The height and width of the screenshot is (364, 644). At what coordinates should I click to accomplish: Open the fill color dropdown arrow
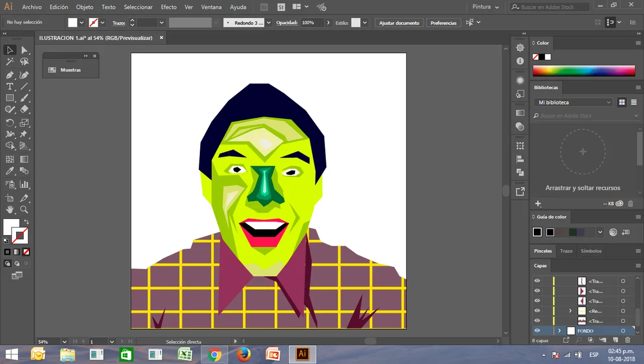coord(82,23)
